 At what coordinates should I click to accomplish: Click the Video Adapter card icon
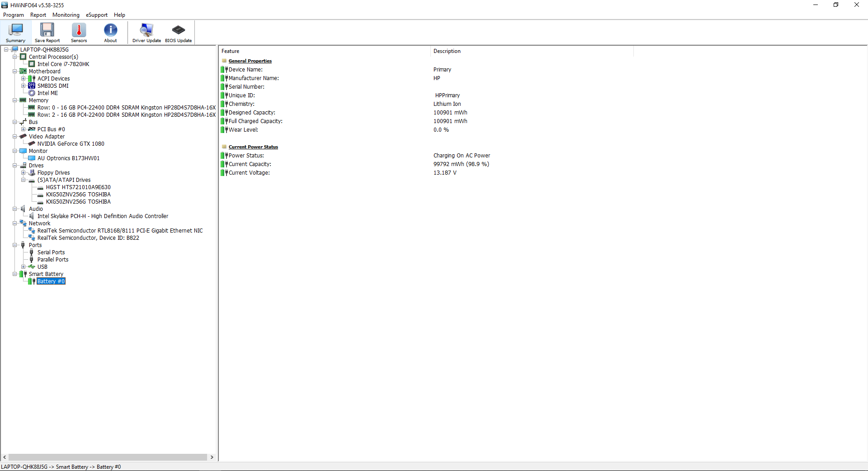pos(23,137)
